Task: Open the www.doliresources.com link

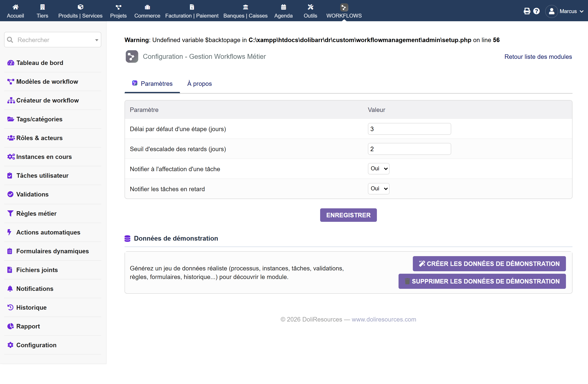Action: click(x=384, y=319)
